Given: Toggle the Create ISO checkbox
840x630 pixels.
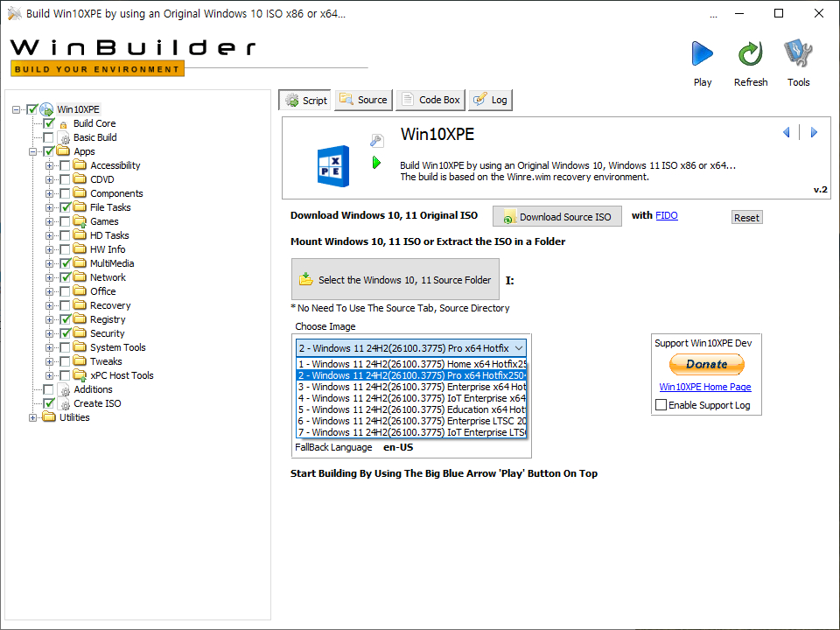Looking at the screenshot, I should tap(48, 403).
